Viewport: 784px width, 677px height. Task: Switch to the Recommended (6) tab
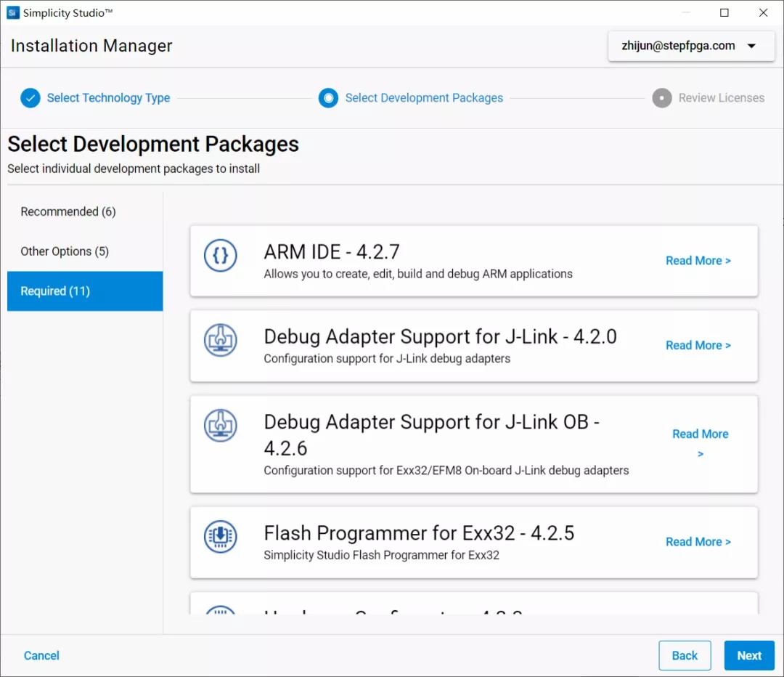tap(85, 211)
